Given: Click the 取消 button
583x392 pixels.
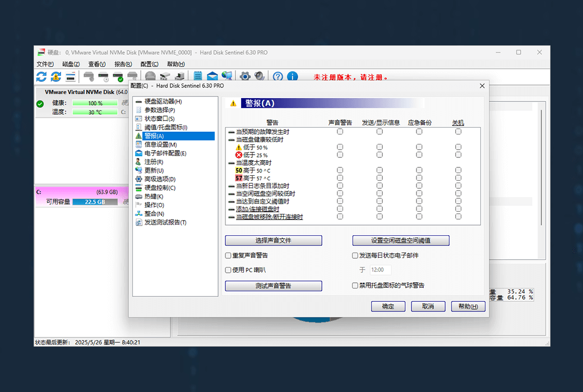Looking at the screenshot, I should (x=428, y=306).
